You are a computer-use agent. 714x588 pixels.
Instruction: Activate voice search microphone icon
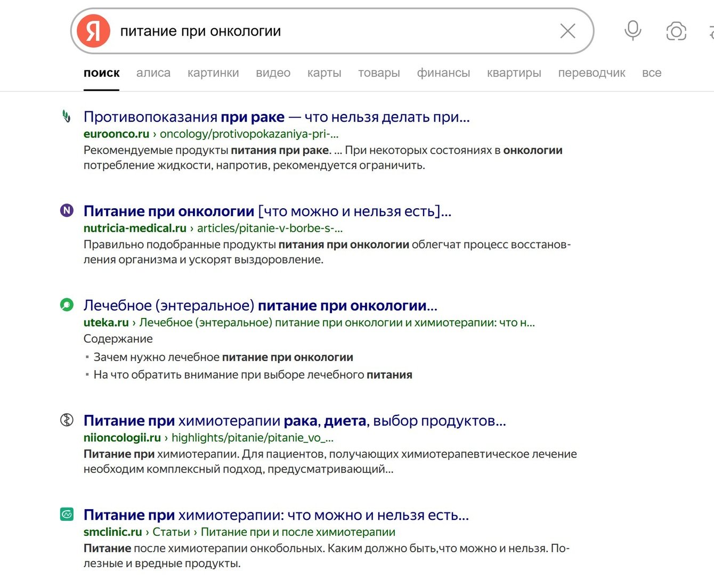632,31
